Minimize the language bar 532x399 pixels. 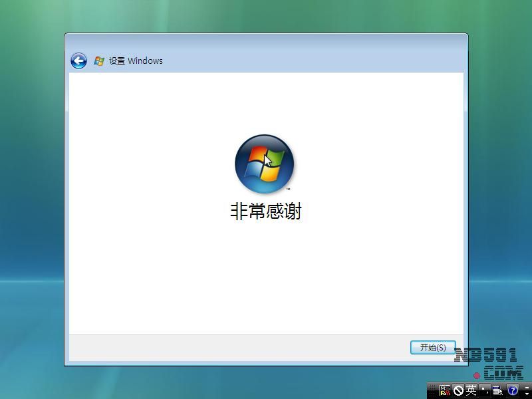click(x=526, y=387)
